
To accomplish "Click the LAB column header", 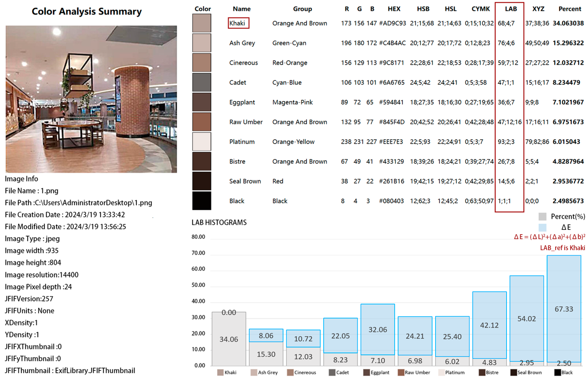I will (x=511, y=9).
